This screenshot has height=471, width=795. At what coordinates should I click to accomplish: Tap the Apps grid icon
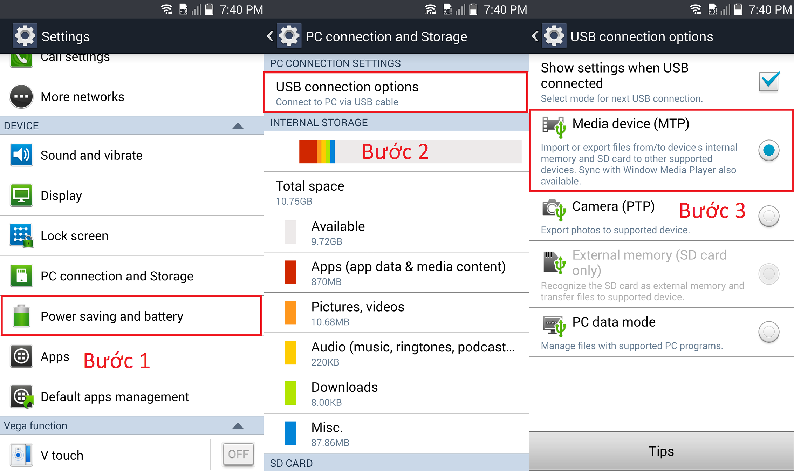[22, 357]
